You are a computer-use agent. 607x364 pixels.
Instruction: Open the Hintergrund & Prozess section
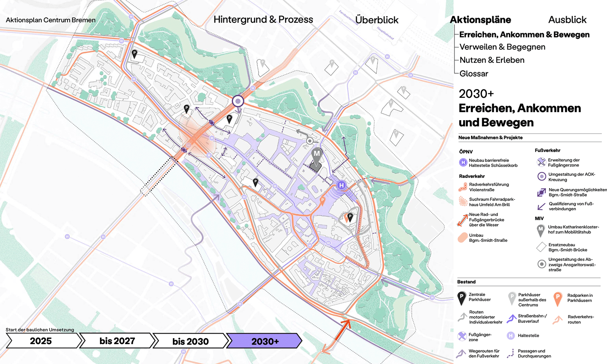pyautogui.click(x=263, y=19)
